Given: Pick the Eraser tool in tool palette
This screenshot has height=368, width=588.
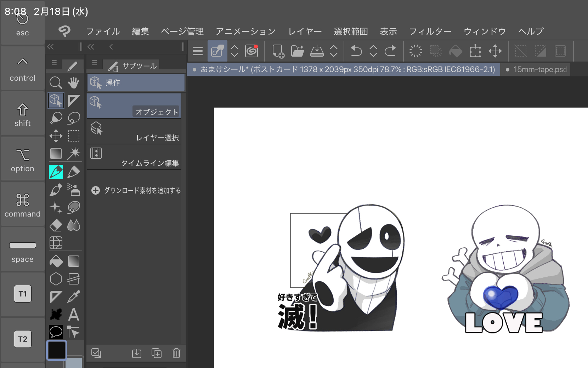Looking at the screenshot, I should point(56,225).
